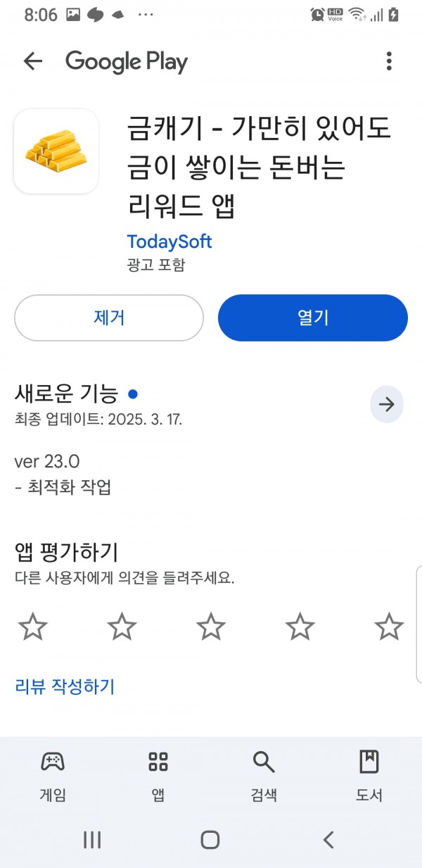Switch to the 게임 tab
Image resolution: width=422 pixels, height=868 pixels.
pos(53,775)
